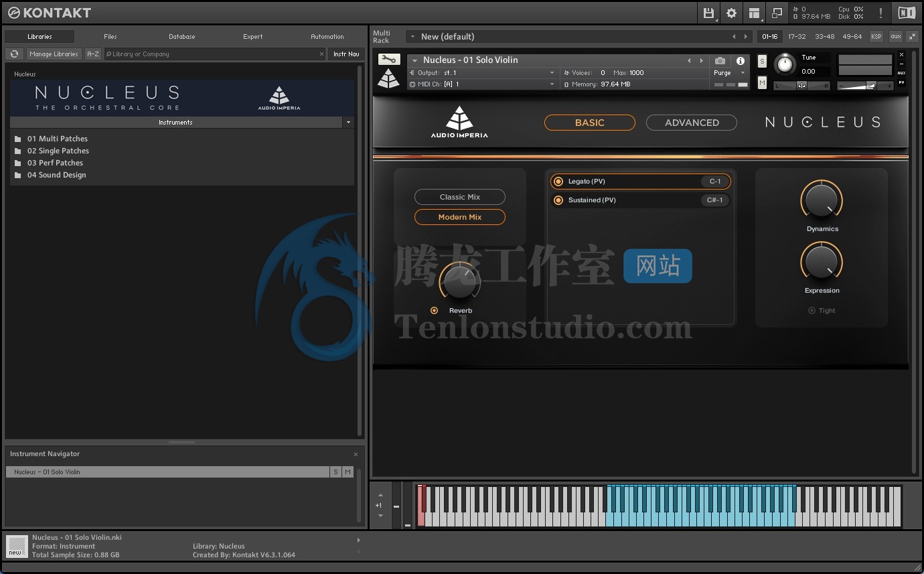
Task: Switch to the Files tab
Action: pyautogui.click(x=110, y=37)
